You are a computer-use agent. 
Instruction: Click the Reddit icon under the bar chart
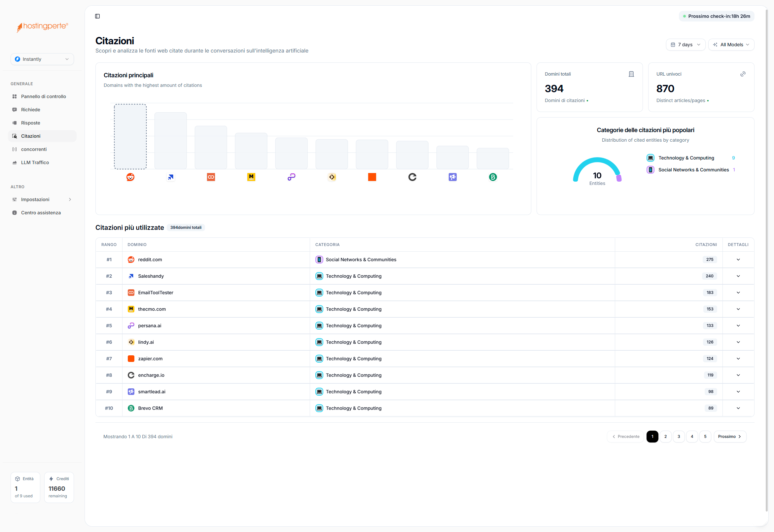point(130,177)
